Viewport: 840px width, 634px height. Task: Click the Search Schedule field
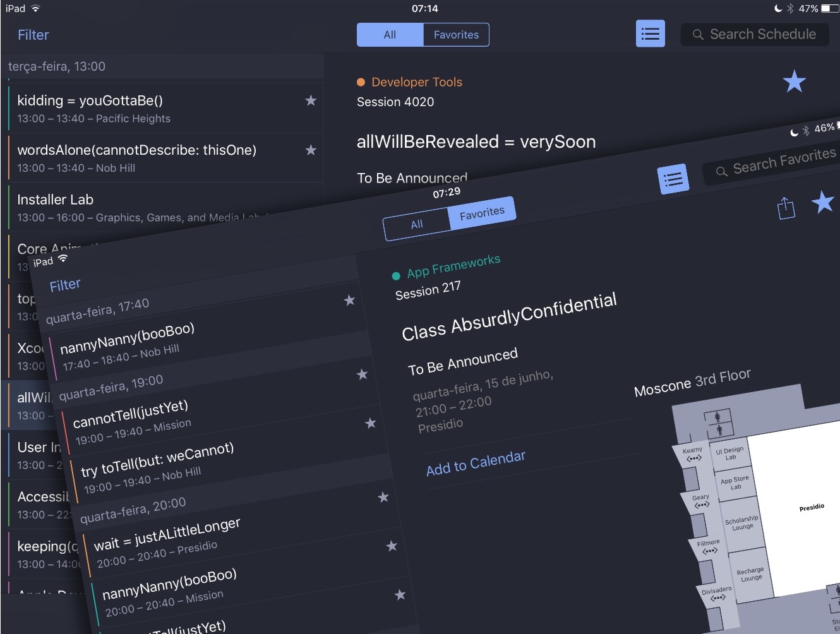[x=755, y=34]
